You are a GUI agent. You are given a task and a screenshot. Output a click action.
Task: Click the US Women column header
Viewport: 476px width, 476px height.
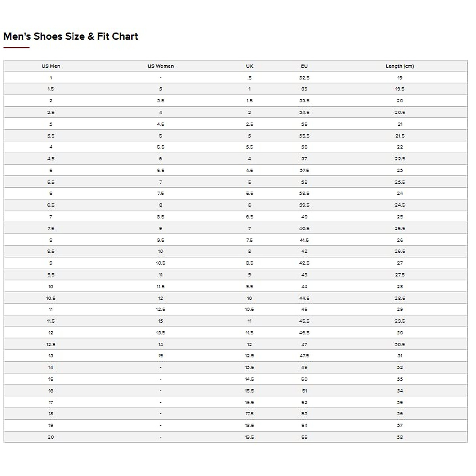point(161,66)
